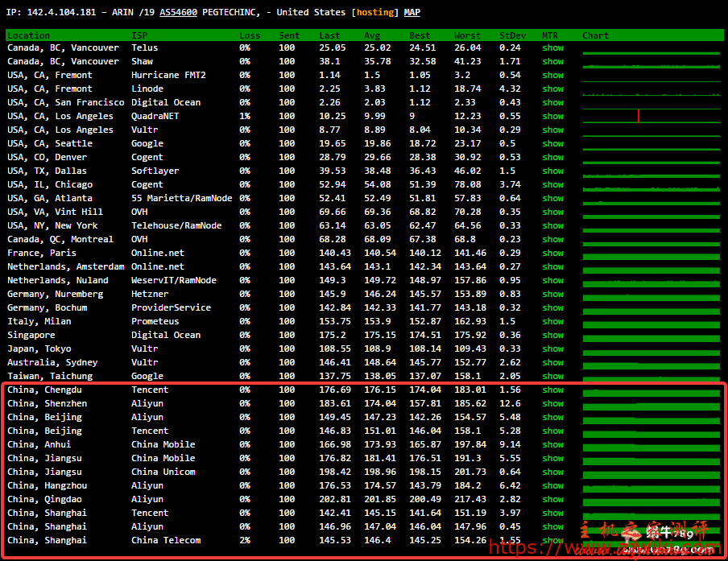This screenshot has width=728, height=561.
Task: Click the Vancouver Shaw latency chart
Action: tap(651, 62)
